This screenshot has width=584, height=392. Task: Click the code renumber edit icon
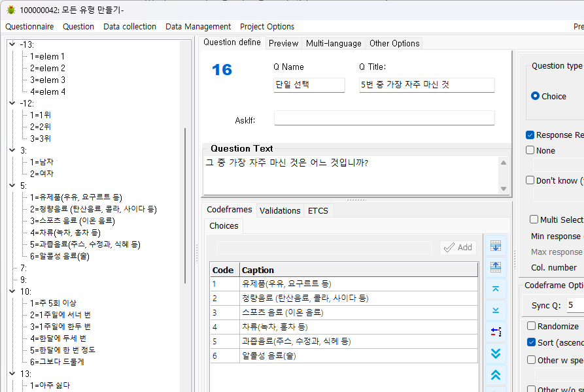pos(496,331)
